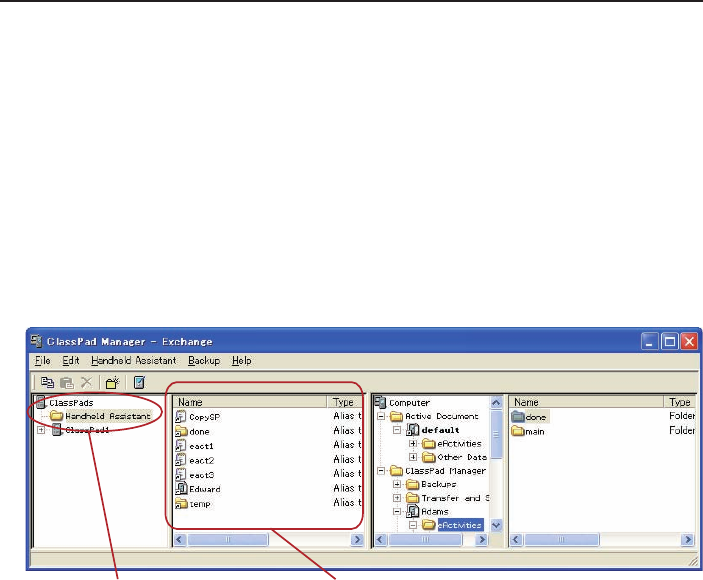Select the temp alias folder
Screen dimensions: 703x580
click(200, 504)
